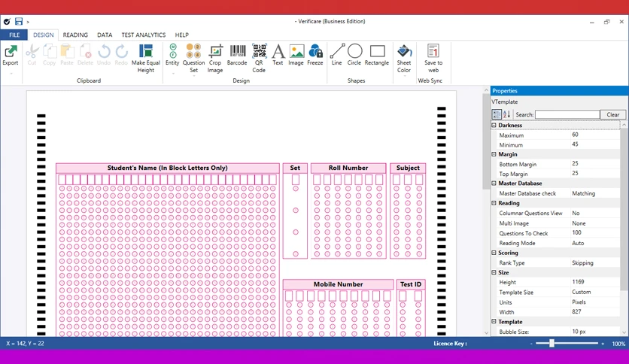Click Save to web icon
The width and height of the screenshot is (629, 364).
click(x=433, y=59)
